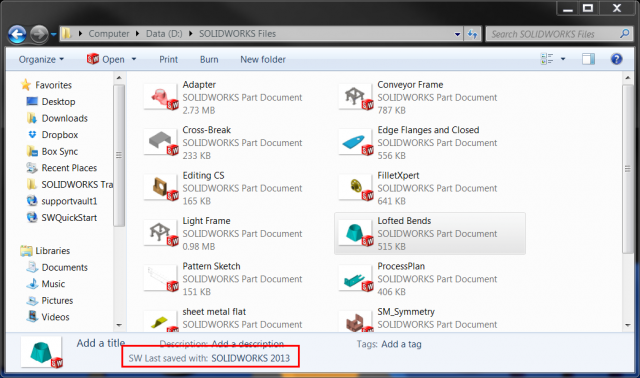
Task: Click the Add a description field
Action: [247, 344]
